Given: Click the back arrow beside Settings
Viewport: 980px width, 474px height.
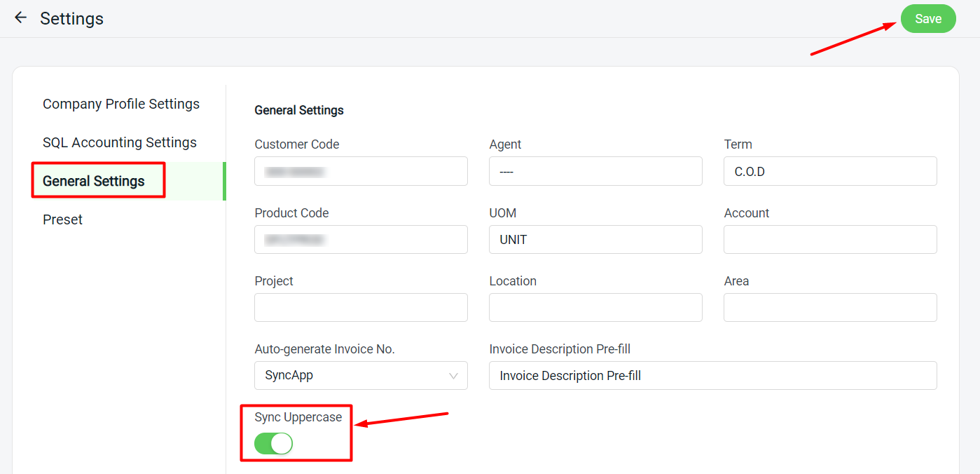Looking at the screenshot, I should coord(20,18).
